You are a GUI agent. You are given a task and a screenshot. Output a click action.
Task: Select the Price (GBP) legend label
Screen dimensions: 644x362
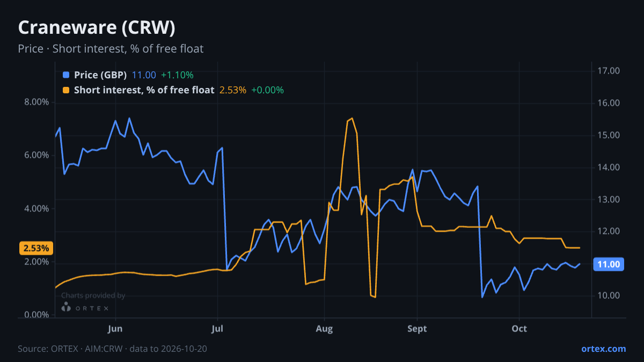click(x=100, y=75)
